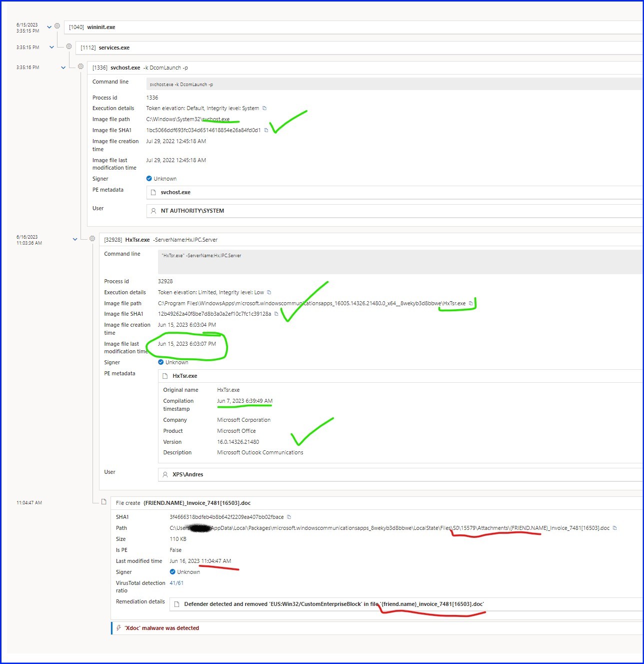The width and height of the screenshot is (644, 664).
Task: Copy the HxTsr.exe image file path
Action: coord(470,303)
